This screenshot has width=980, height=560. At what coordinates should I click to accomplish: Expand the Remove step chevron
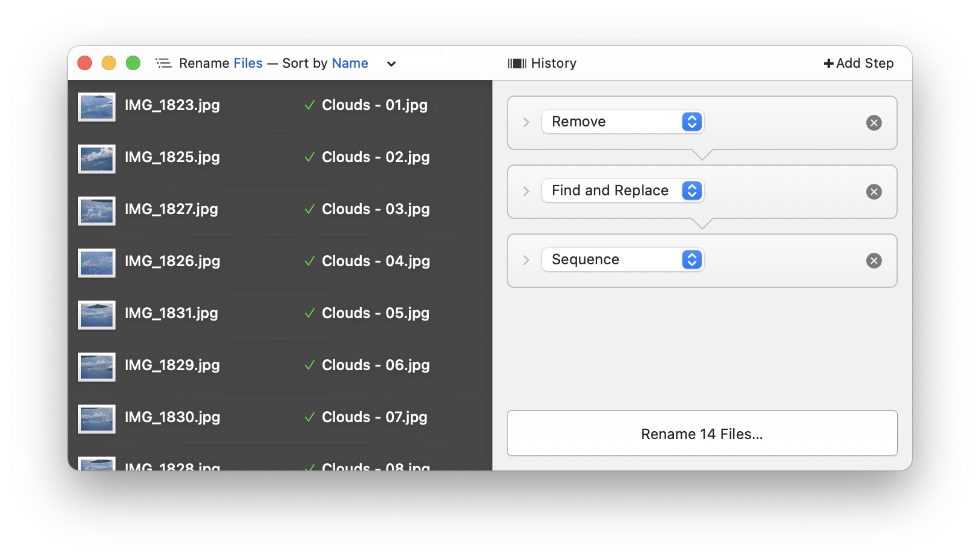click(526, 122)
